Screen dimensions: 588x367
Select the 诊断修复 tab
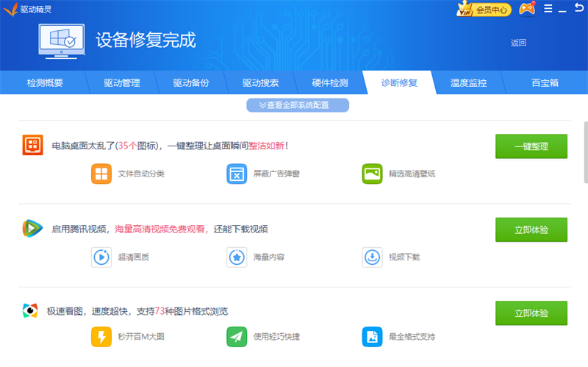pyautogui.click(x=399, y=82)
